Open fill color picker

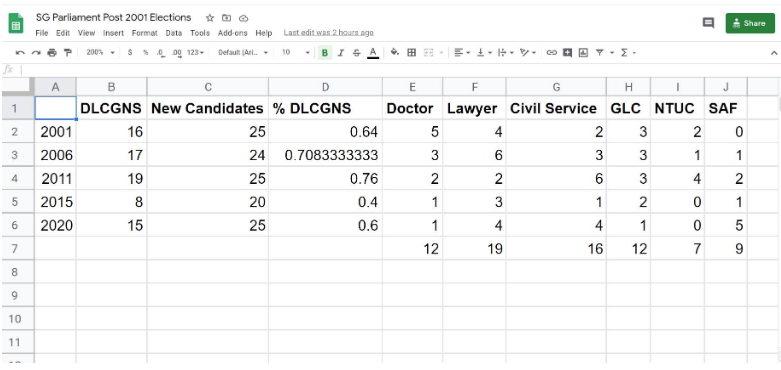click(394, 52)
